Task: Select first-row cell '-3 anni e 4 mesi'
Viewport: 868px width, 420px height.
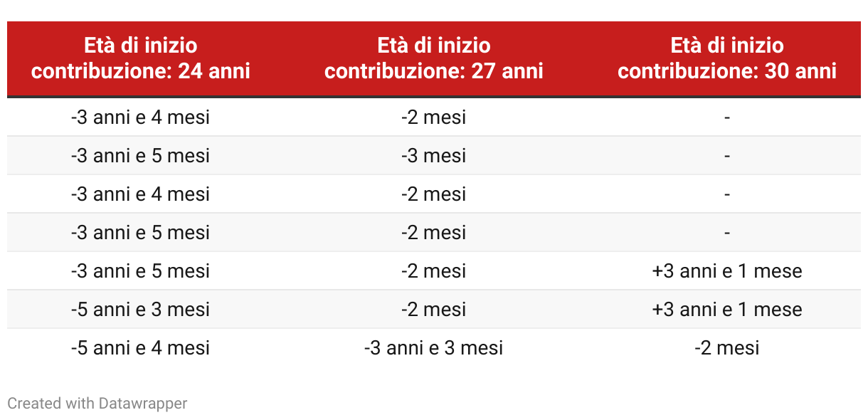Action: point(141,117)
